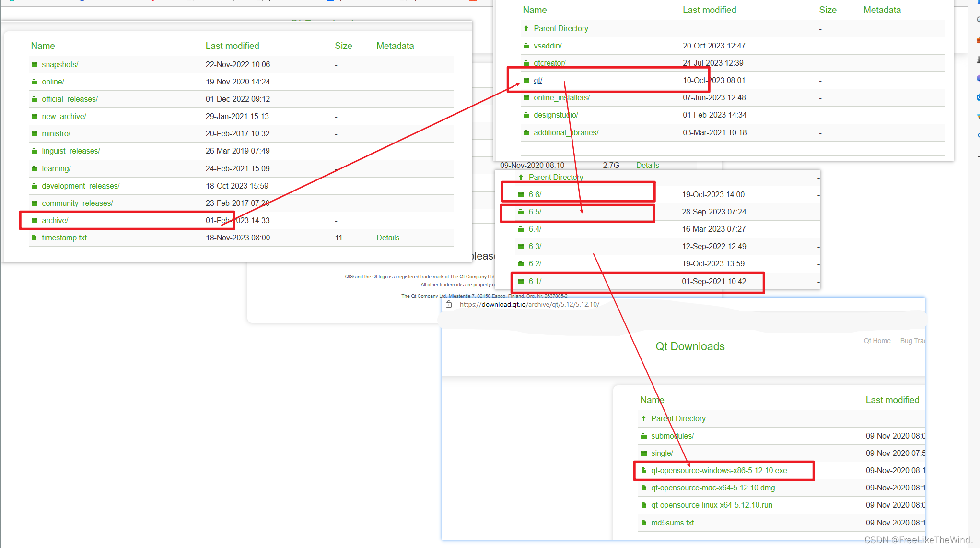Click the Qt Home navigation link

pos(877,341)
